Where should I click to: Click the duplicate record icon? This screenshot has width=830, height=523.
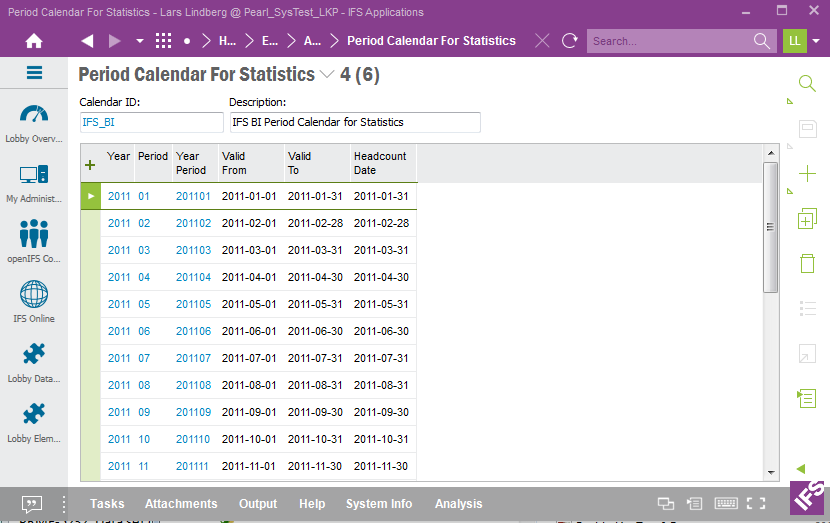(x=807, y=219)
